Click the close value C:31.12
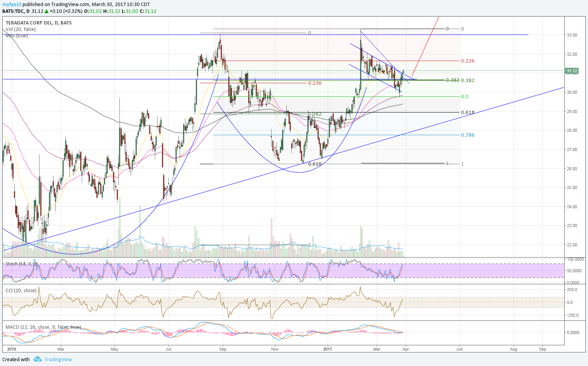Image resolution: width=588 pixels, height=366 pixels. coord(148,11)
